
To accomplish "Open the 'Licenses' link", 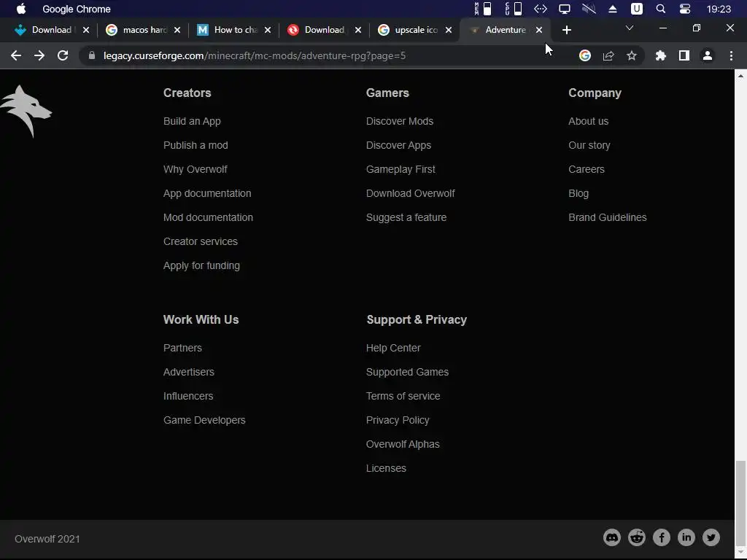I will tap(386, 468).
